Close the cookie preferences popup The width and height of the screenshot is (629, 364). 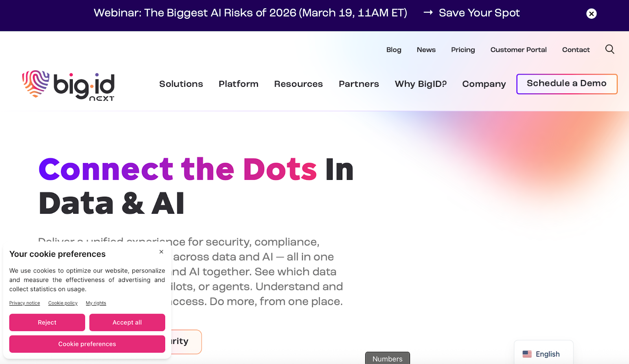[x=161, y=252]
